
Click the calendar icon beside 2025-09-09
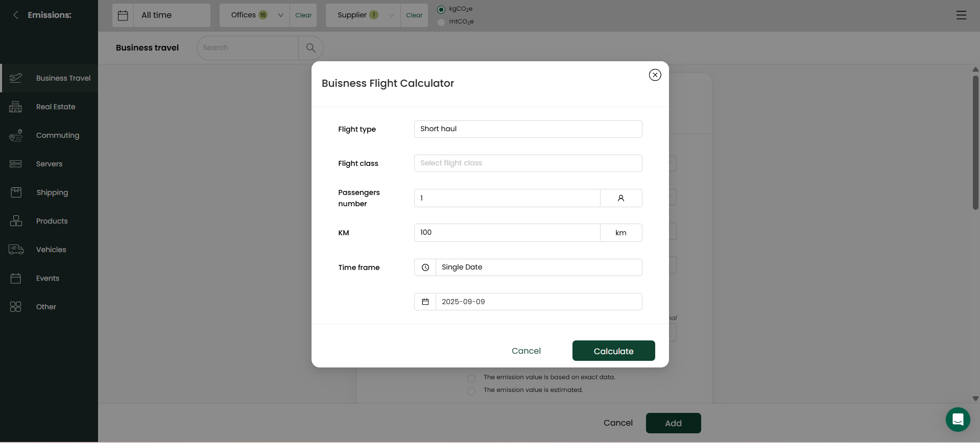click(425, 302)
